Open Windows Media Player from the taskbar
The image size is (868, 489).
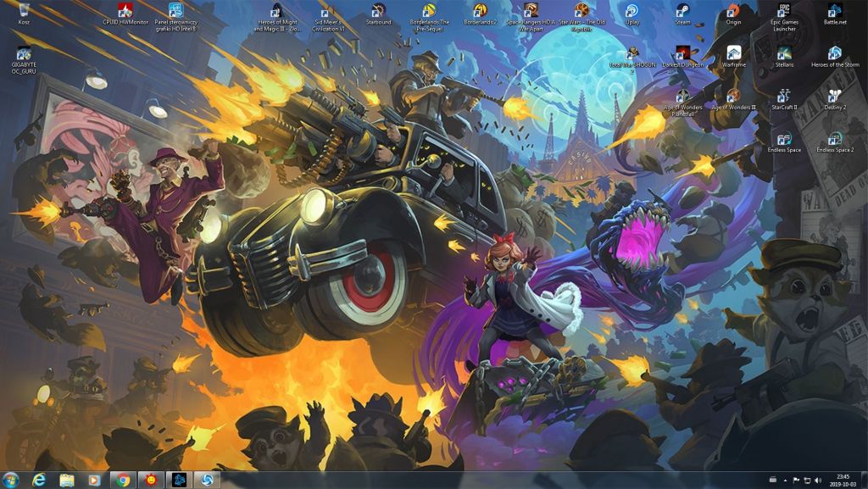[95, 481]
